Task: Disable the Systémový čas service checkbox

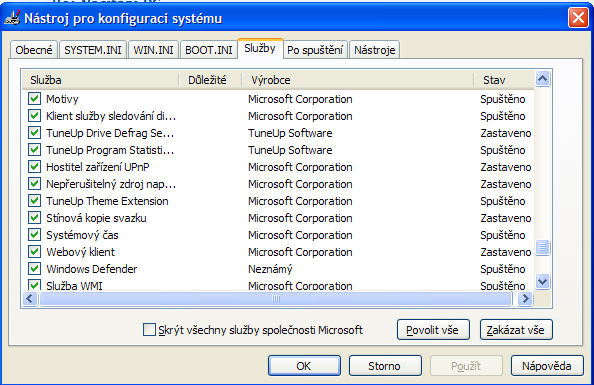Action: pyautogui.click(x=34, y=235)
